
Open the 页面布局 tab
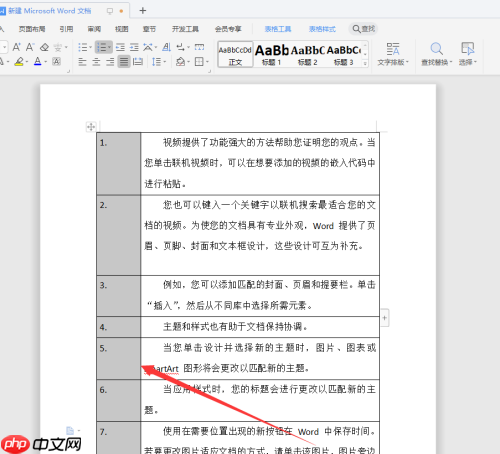[32, 29]
